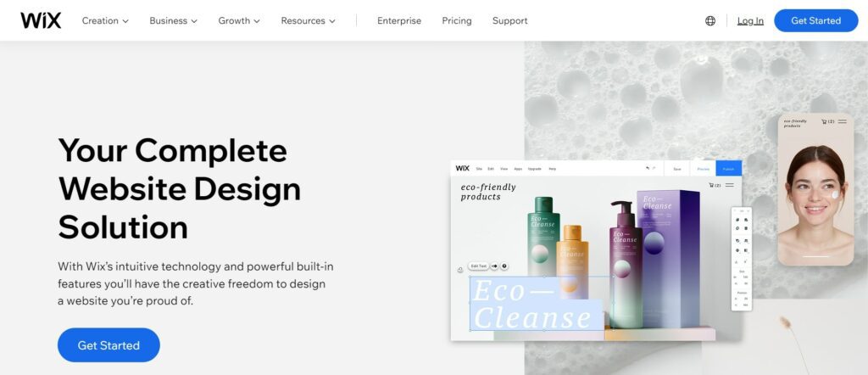This screenshot has height=375, width=868.
Task: Click the Log In link
Action: (x=750, y=20)
